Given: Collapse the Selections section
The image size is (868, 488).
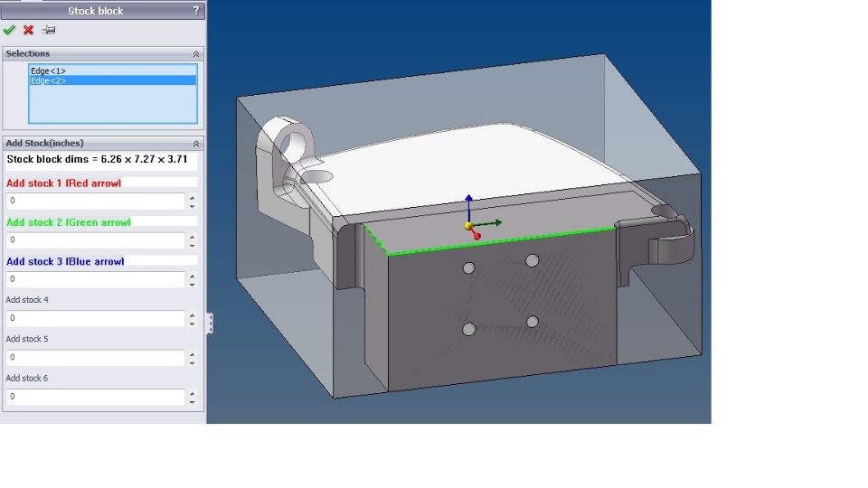Looking at the screenshot, I should (196, 53).
